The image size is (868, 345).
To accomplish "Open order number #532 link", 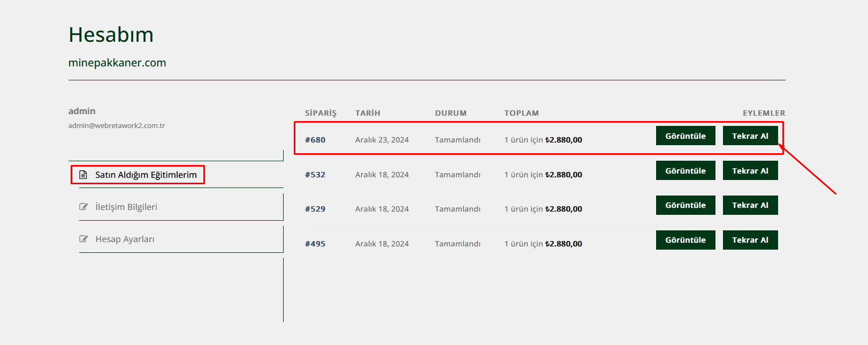I will tap(315, 175).
